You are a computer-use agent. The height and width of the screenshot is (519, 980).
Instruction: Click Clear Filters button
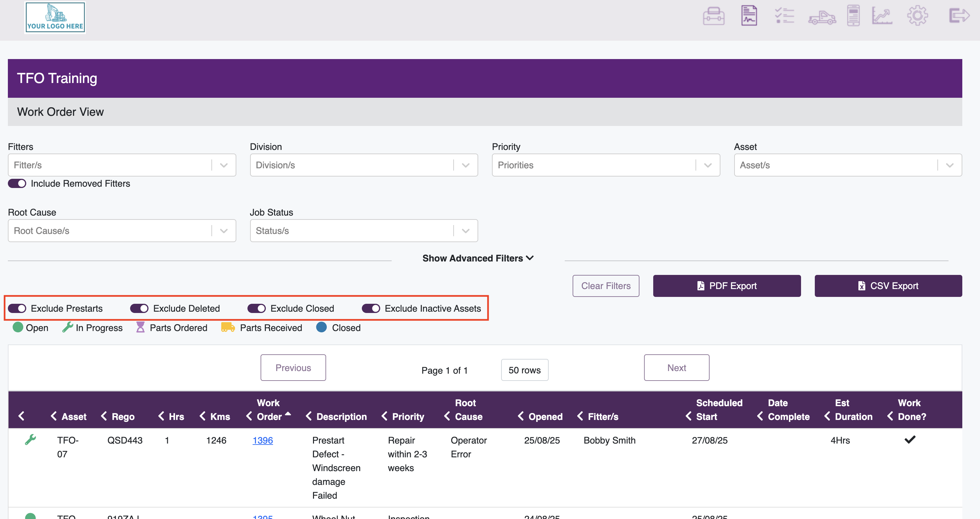point(606,286)
